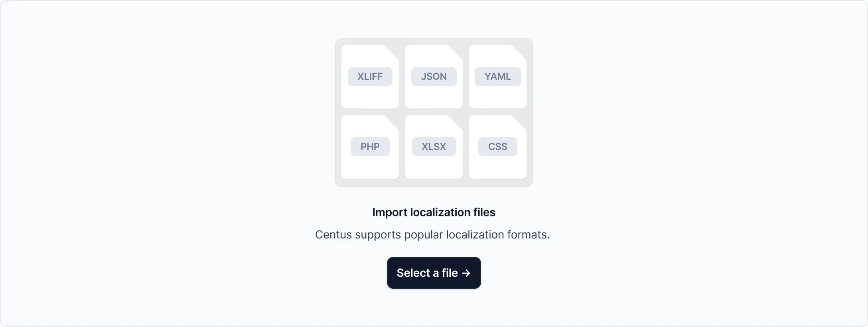Click the CSS document page graphic

click(x=497, y=165)
